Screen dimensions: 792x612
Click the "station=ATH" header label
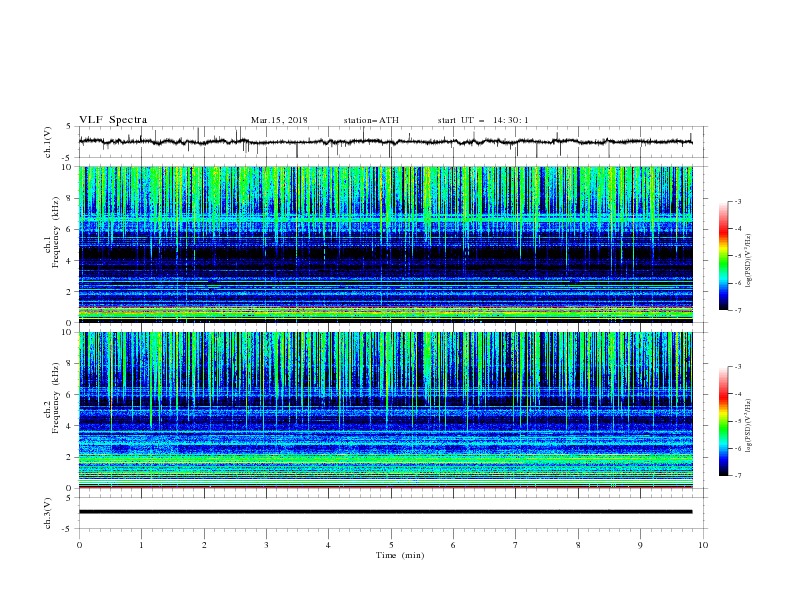(371, 120)
